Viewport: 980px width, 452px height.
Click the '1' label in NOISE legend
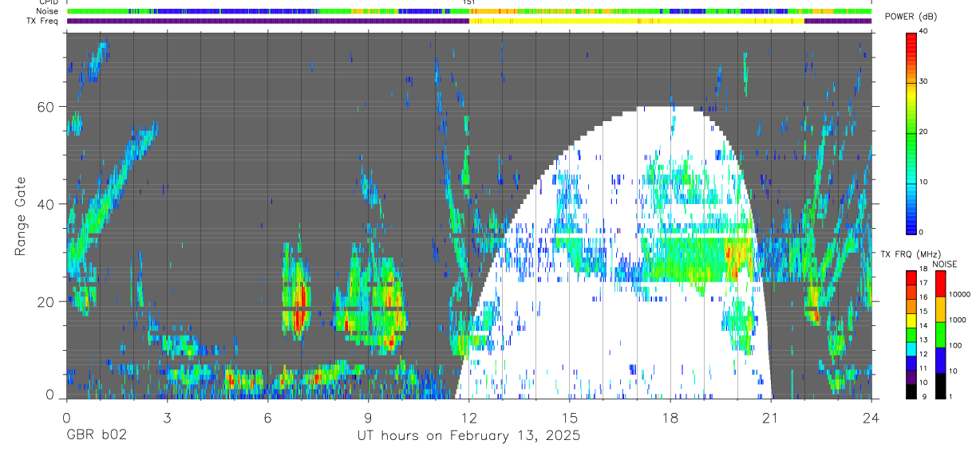[950, 396]
